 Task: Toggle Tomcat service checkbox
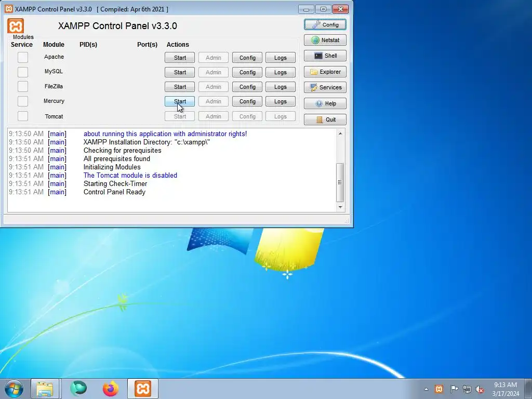(x=23, y=116)
